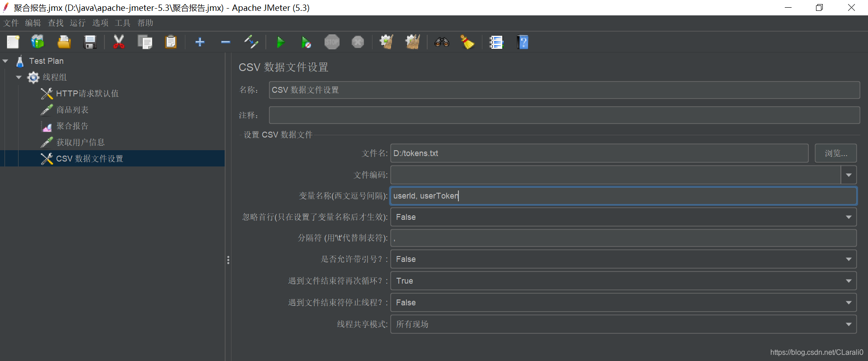Image resolution: width=868 pixels, height=361 pixels.
Task: Open Help with question mark icon
Action: [523, 42]
